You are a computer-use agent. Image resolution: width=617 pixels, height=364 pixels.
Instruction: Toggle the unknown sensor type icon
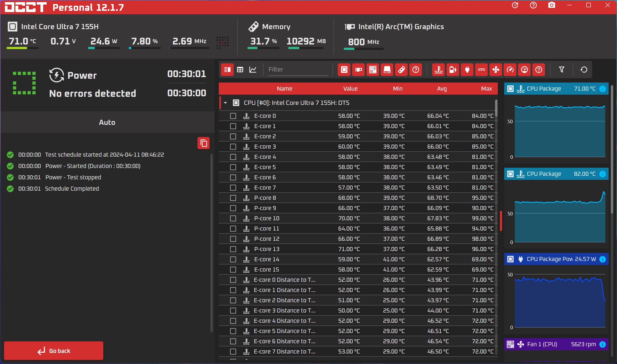pyautogui.click(x=539, y=70)
